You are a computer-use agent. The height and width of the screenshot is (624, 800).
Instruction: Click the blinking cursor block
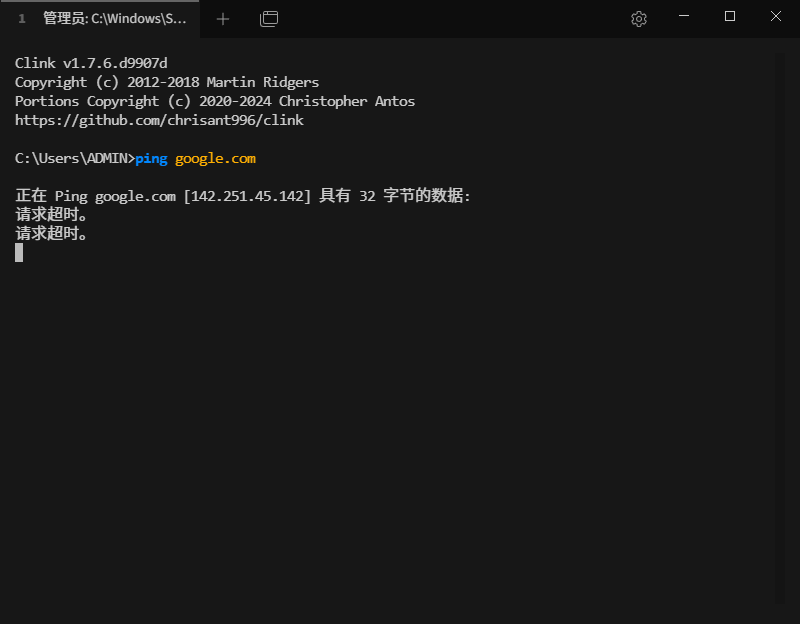19,253
